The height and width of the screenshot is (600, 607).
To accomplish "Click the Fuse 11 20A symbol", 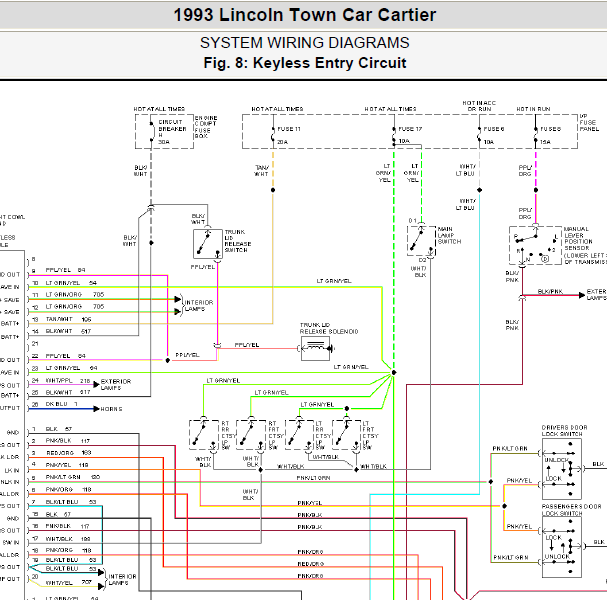I will pyautogui.click(x=273, y=135).
